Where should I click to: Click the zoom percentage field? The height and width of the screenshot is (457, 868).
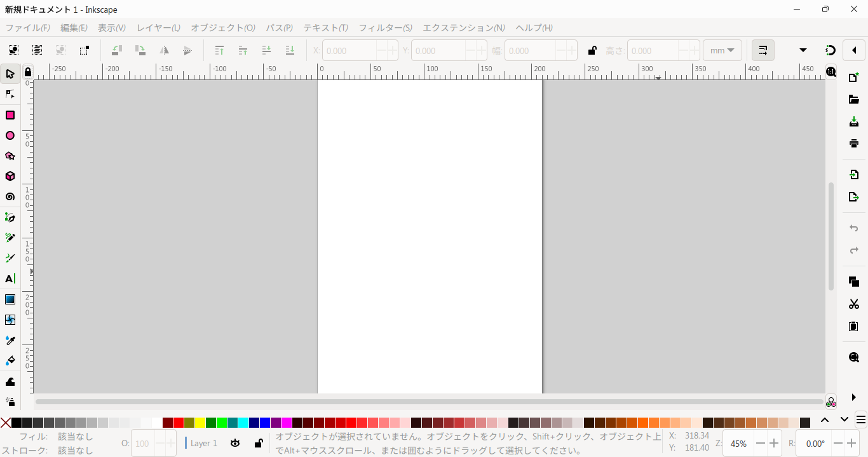tap(738, 444)
